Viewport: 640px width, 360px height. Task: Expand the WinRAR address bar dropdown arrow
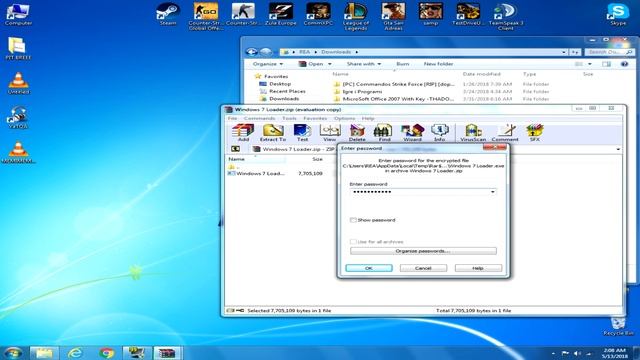618,149
